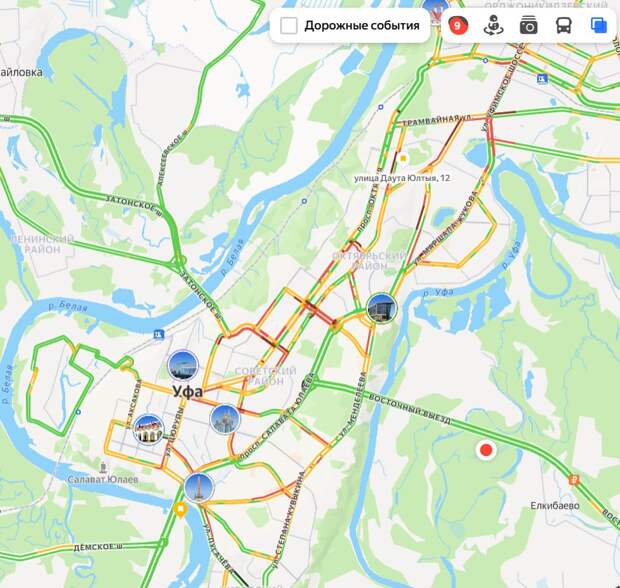This screenshot has width=620, height=588.
Task: Open landmark photo thumbnail above Уфа label
Action: [183, 365]
